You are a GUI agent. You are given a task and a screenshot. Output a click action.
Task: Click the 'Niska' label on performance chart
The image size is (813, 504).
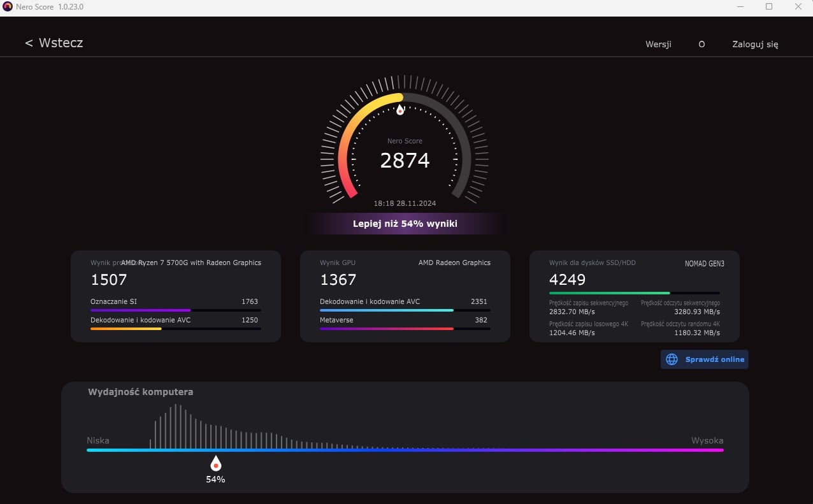[x=98, y=440]
